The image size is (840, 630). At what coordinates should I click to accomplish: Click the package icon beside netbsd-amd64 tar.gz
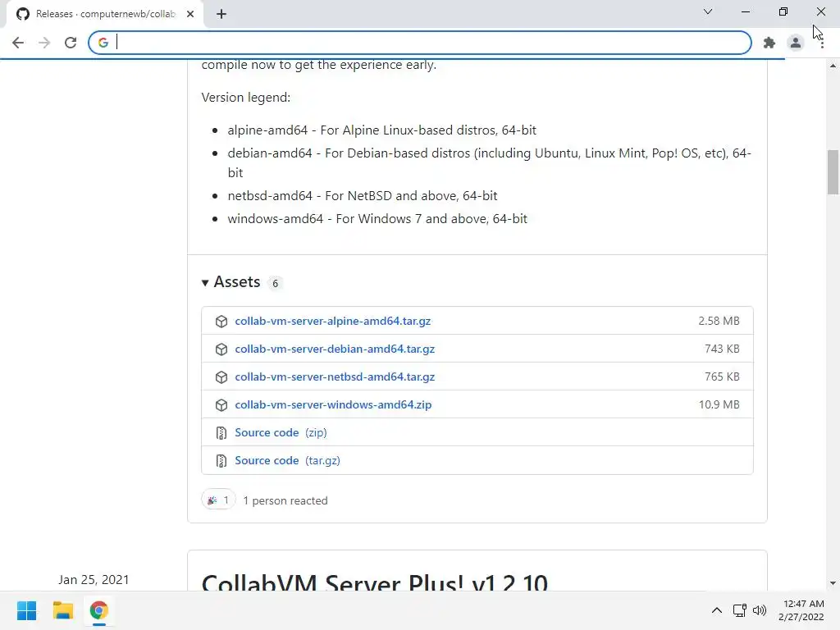221,377
